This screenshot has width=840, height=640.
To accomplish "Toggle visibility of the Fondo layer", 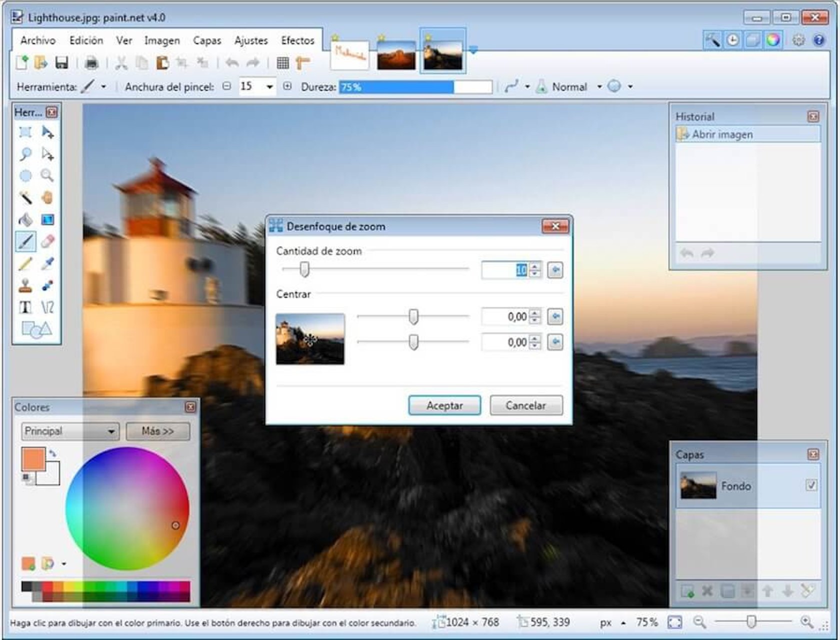I will point(811,485).
